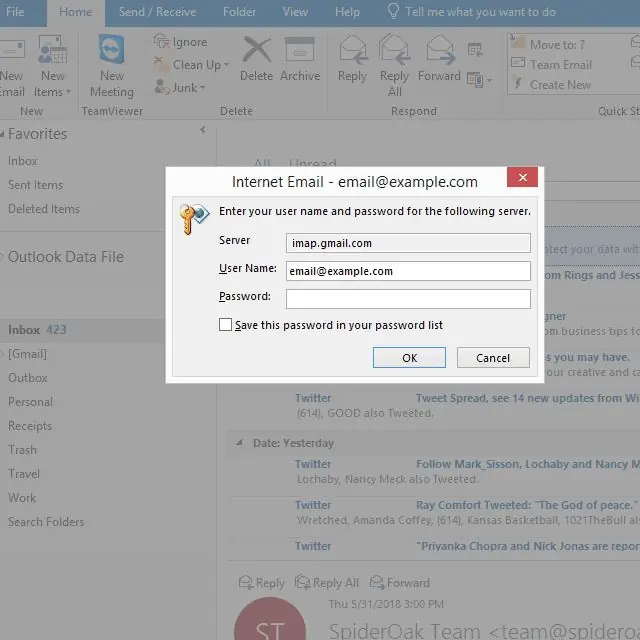640x640 pixels.
Task: Click the ST sender avatar
Action: 270,619
